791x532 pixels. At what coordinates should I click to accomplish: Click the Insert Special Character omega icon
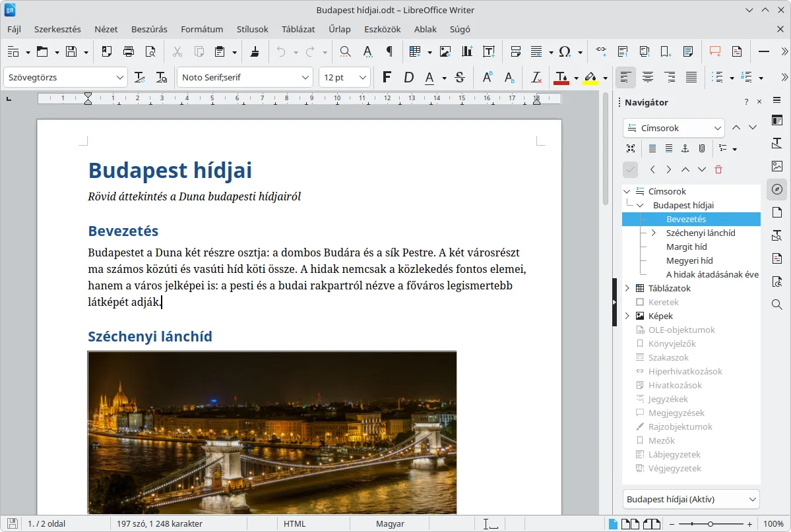565,51
